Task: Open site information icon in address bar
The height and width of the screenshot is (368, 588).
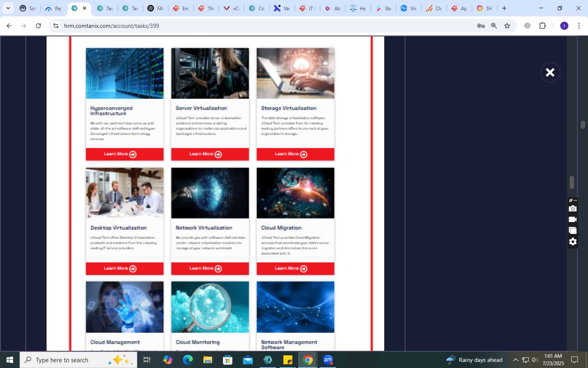Action: pyautogui.click(x=56, y=26)
